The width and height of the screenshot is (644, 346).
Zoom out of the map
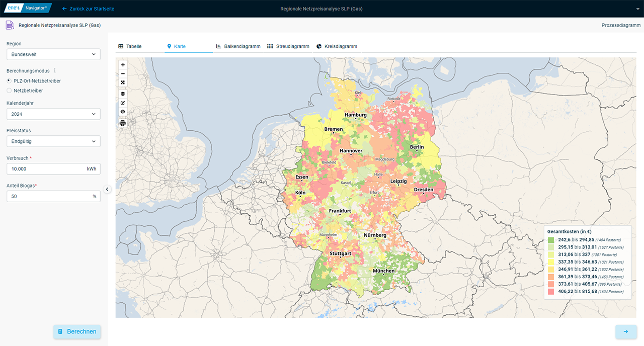point(123,74)
